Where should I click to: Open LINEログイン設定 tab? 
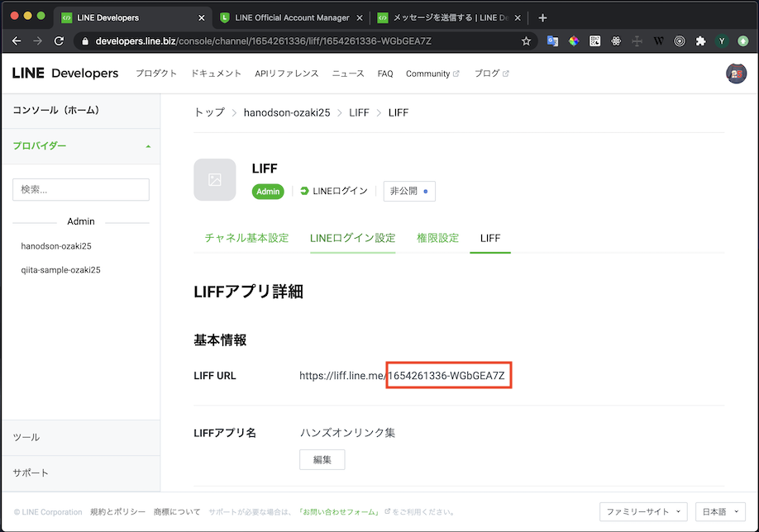[353, 238]
